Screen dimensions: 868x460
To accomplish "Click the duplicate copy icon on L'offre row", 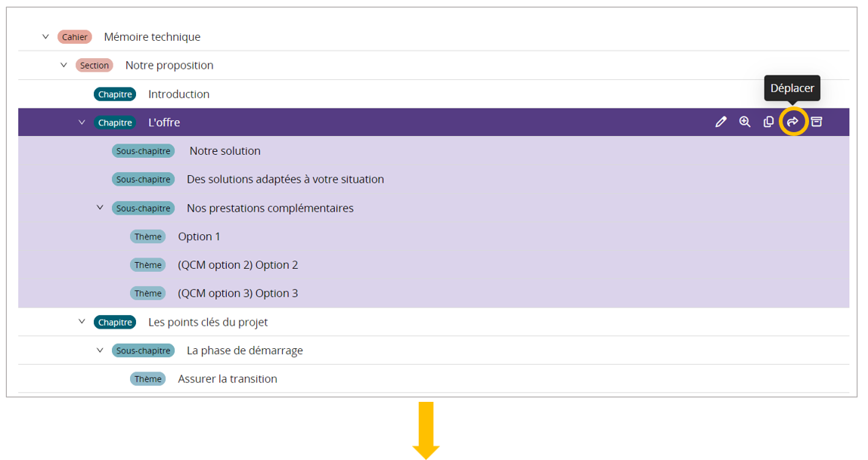I will coord(769,122).
